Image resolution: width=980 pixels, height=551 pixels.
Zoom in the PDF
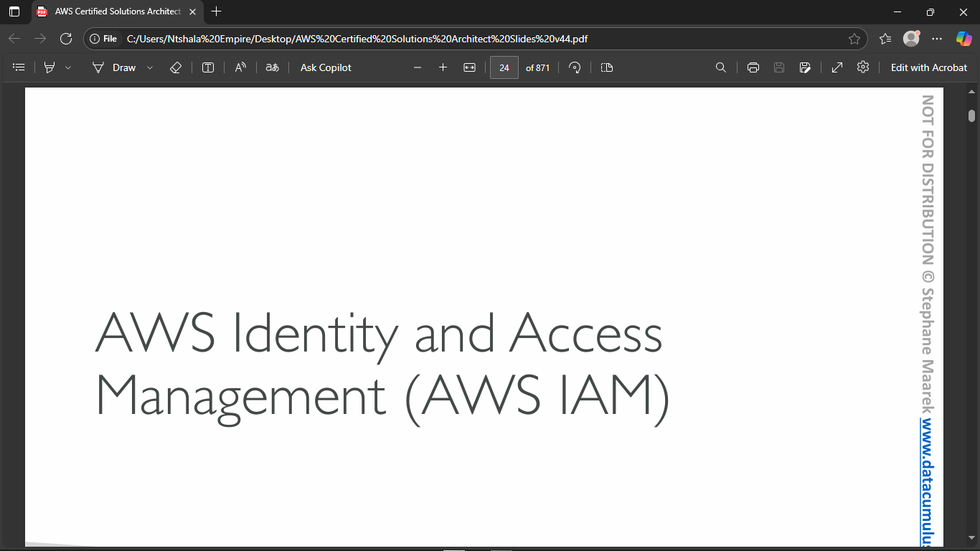pos(443,67)
